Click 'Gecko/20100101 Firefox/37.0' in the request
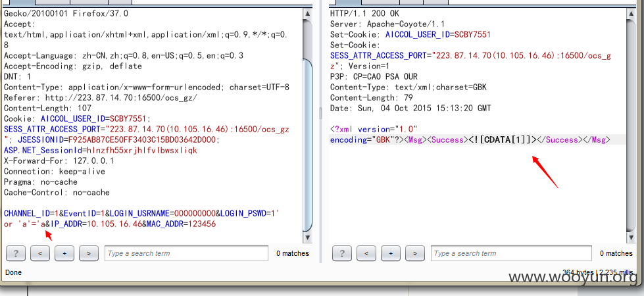Screen dimensions: 644x296 (x=66, y=14)
